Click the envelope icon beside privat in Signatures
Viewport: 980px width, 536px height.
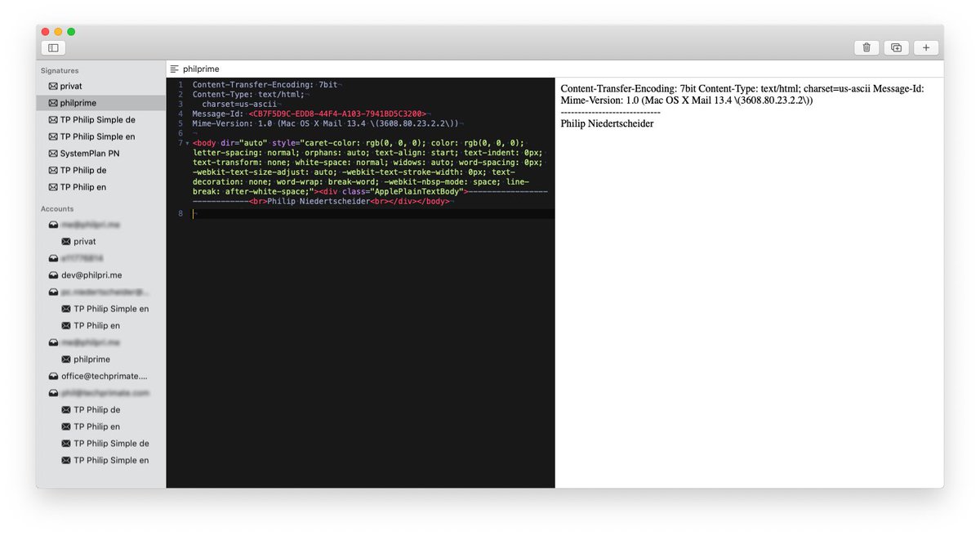53,86
